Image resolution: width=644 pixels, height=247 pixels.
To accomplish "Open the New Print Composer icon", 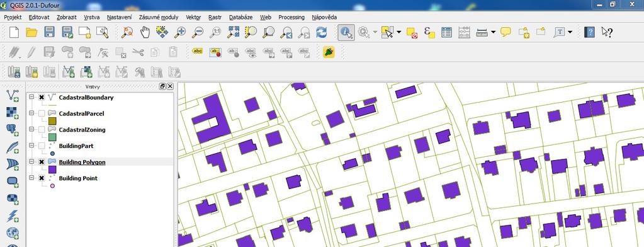I will (x=84, y=32).
